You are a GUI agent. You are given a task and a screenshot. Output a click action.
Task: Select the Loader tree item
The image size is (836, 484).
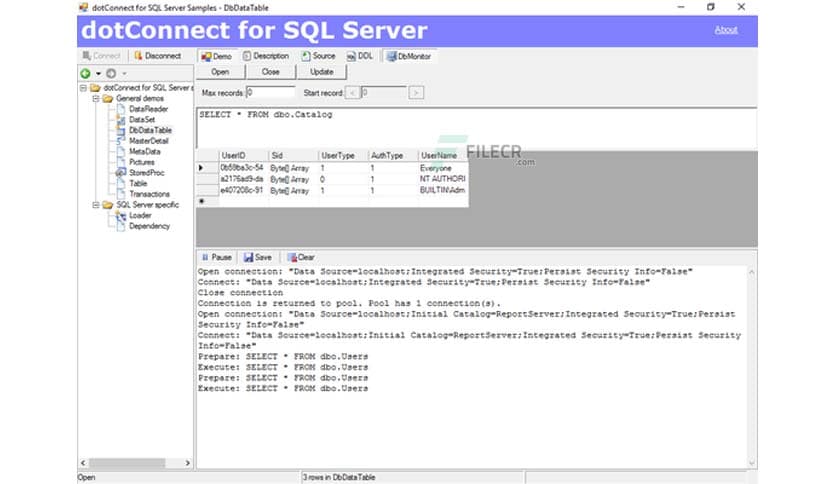[140, 215]
